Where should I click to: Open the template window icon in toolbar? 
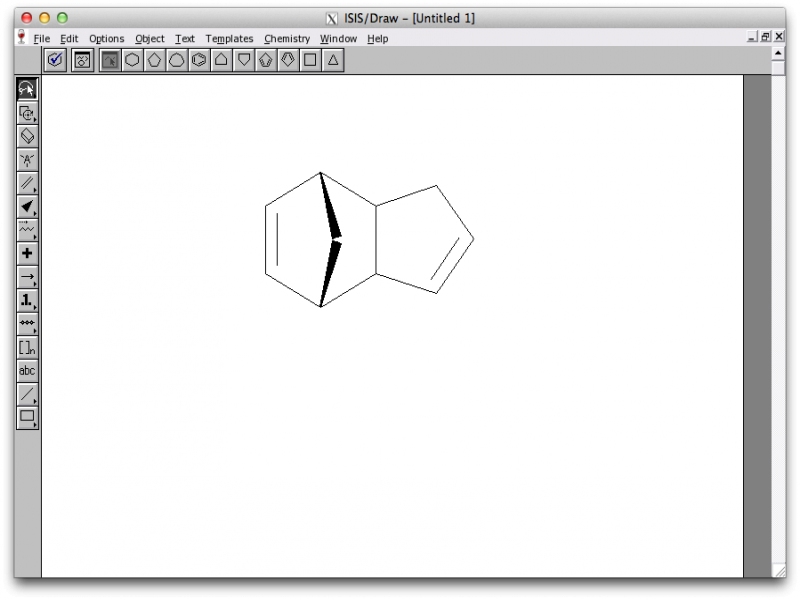tap(83, 60)
